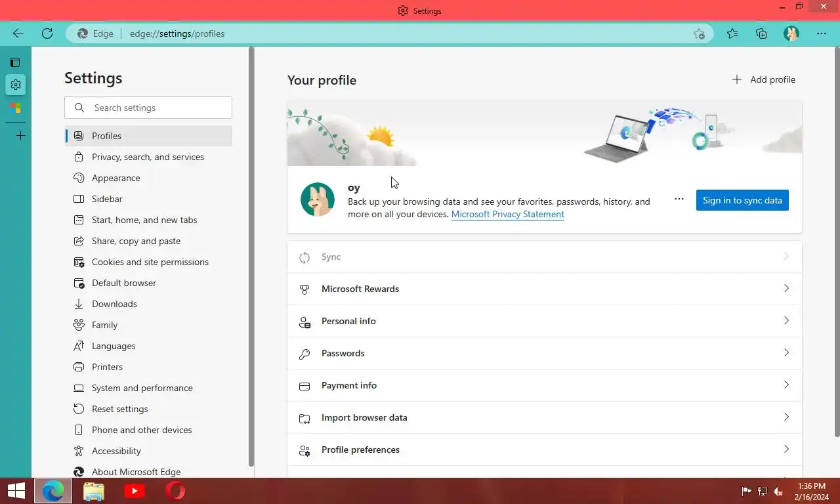Add this page to favorites star icon
840x504 pixels.
click(x=700, y=33)
